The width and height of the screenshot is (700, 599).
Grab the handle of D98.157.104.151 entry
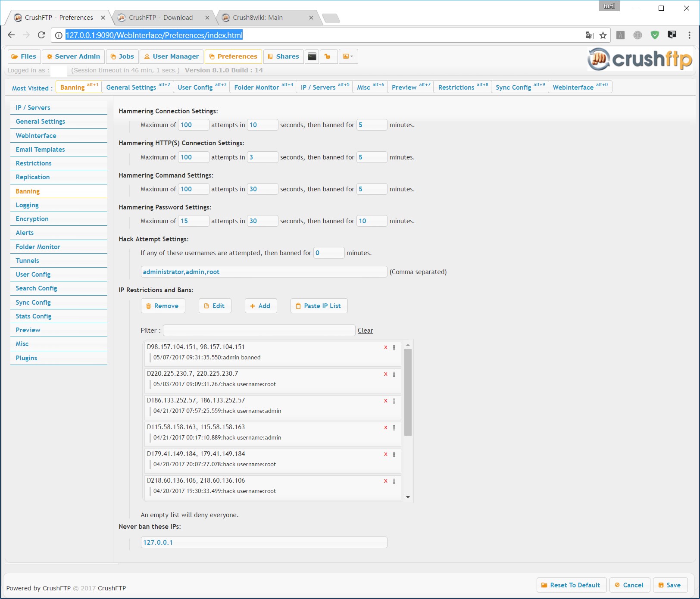(x=394, y=347)
